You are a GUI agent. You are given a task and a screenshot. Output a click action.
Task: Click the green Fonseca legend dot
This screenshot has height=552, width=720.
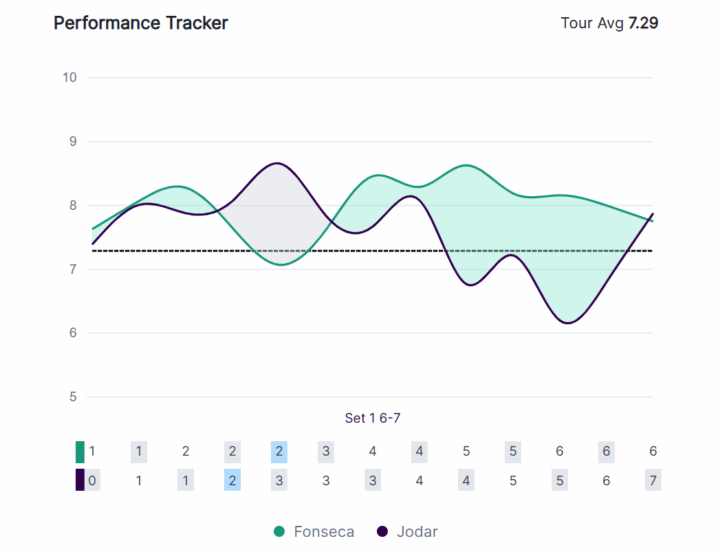tap(279, 532)
